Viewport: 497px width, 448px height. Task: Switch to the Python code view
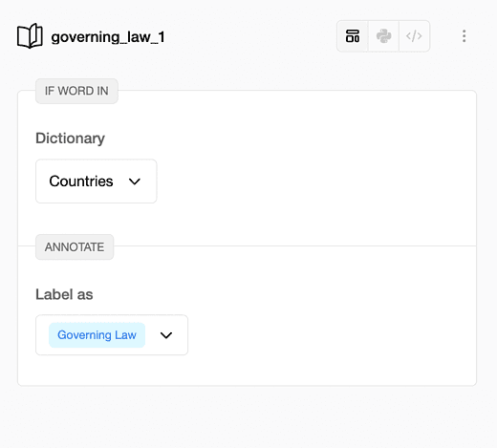(383, 36)
